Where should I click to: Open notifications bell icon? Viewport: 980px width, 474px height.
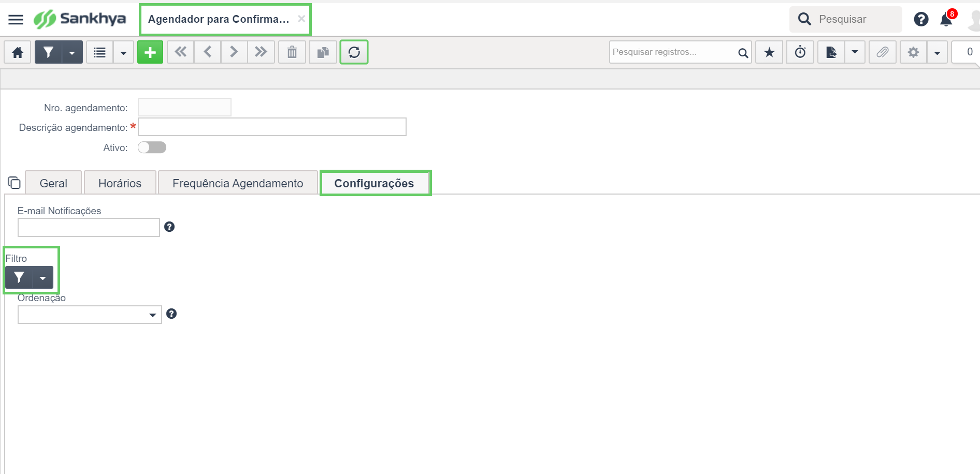946,20
